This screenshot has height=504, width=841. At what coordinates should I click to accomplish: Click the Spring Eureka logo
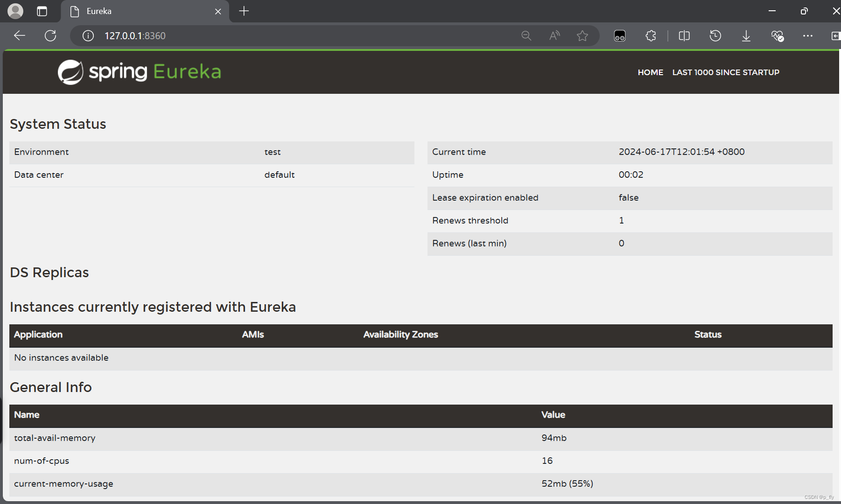139,72
